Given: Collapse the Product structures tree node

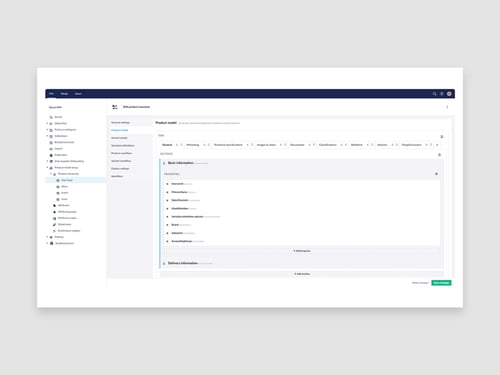Looking at the screenshot, I should tap(51, 174).
